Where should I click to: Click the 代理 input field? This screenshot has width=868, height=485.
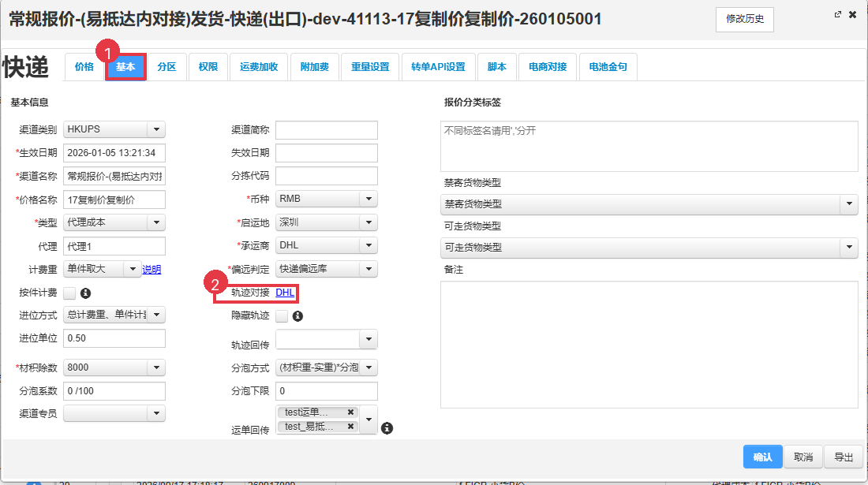pyautogui.click(x=114, y=246)
